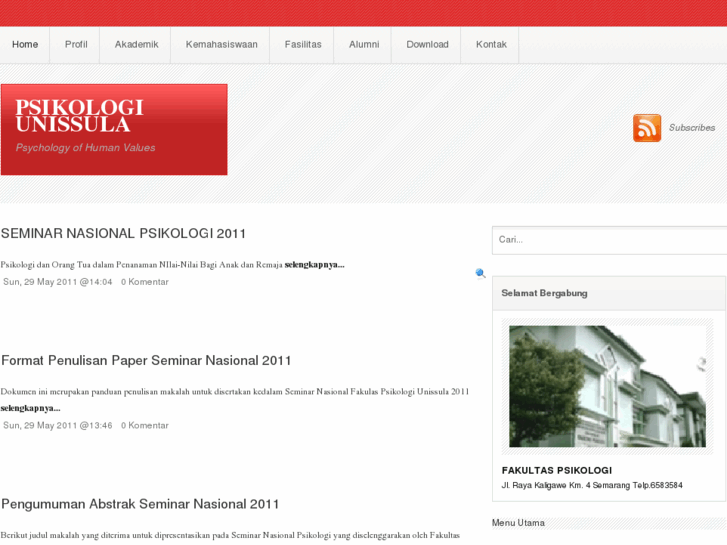Click the Sun, 29 May 2011 @13:46 date
This screenshot has width=727, height=545.
[x=58, y=425]
